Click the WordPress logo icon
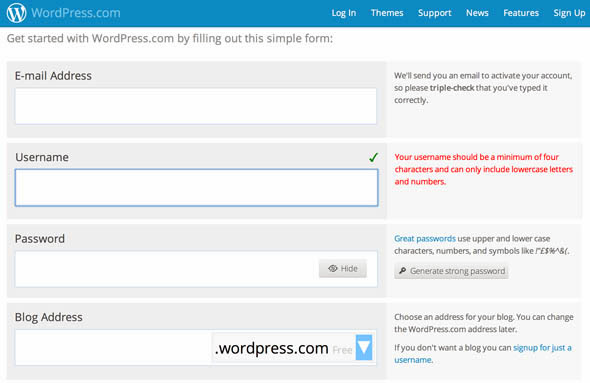590x383 pixels. 17,13
